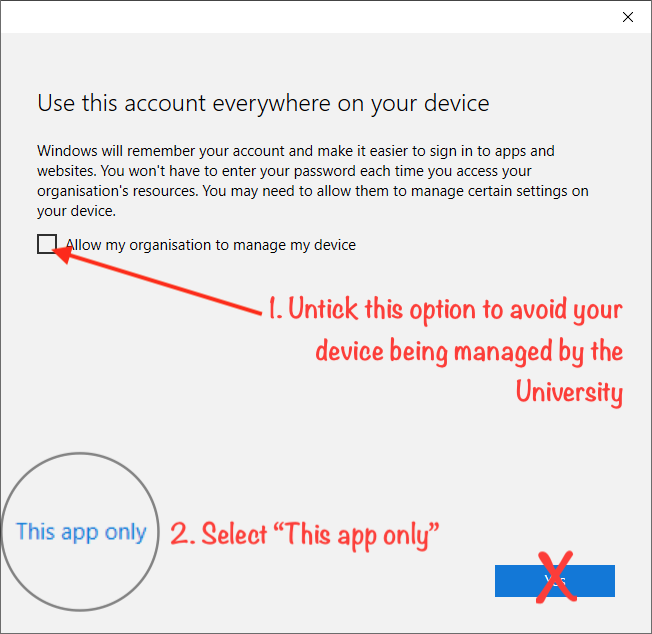The width and height of the screenshot is (652, 634).
Task: Untick "Allow my organisation to manage my device" checkbox
Action: [x=47, y=244]
